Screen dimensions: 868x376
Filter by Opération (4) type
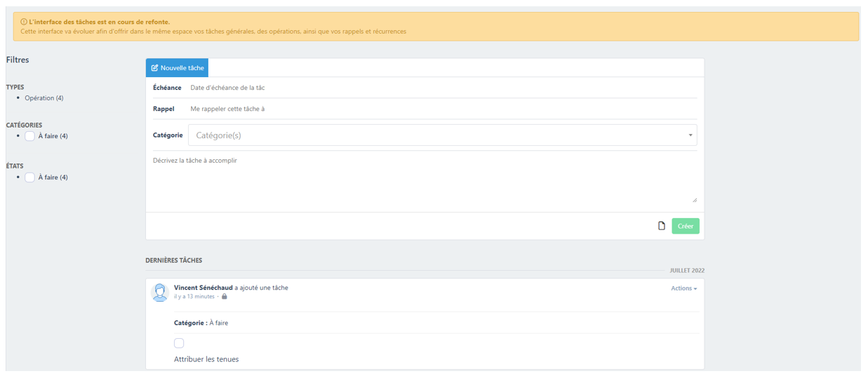pyautogui.click(x=44, y=98)
